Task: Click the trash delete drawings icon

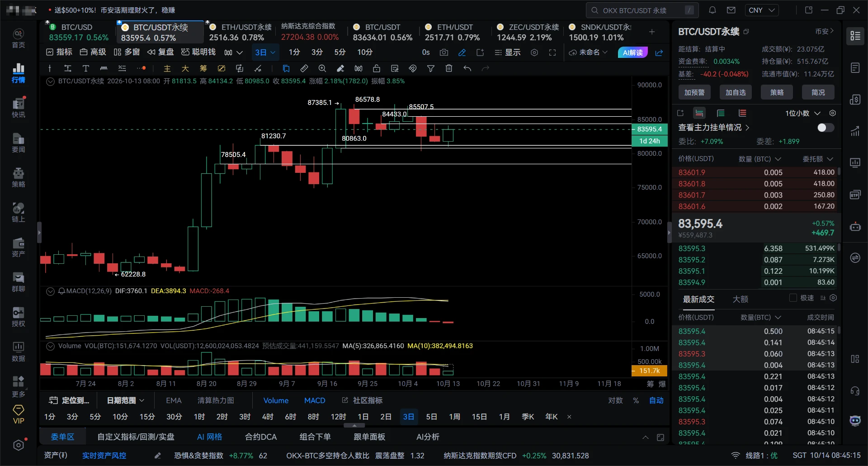Action: click(x=449, y=68)
